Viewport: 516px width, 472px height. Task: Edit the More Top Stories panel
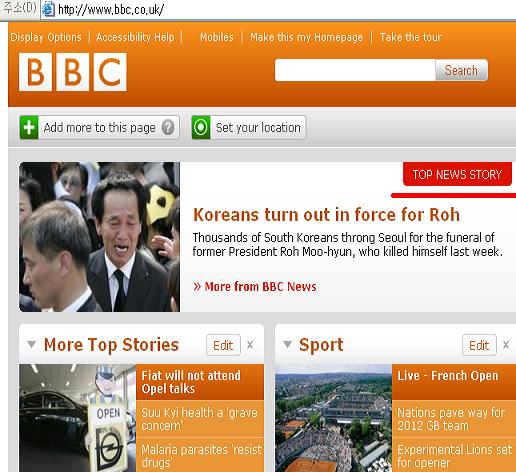(223, 345)
